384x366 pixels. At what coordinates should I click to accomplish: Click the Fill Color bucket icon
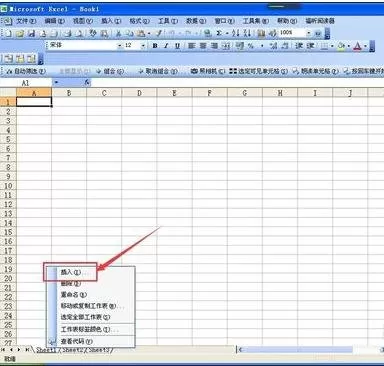[x=341, y=46]
